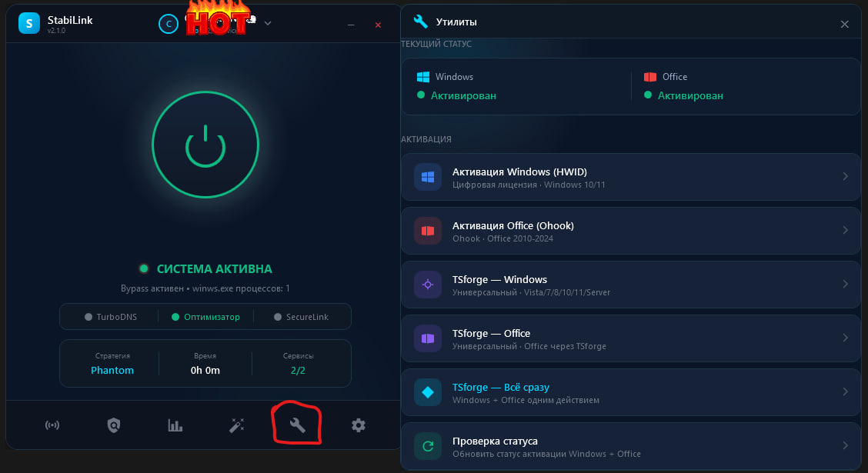
Task: Open the shield protection tab icon
Action: 113,425
